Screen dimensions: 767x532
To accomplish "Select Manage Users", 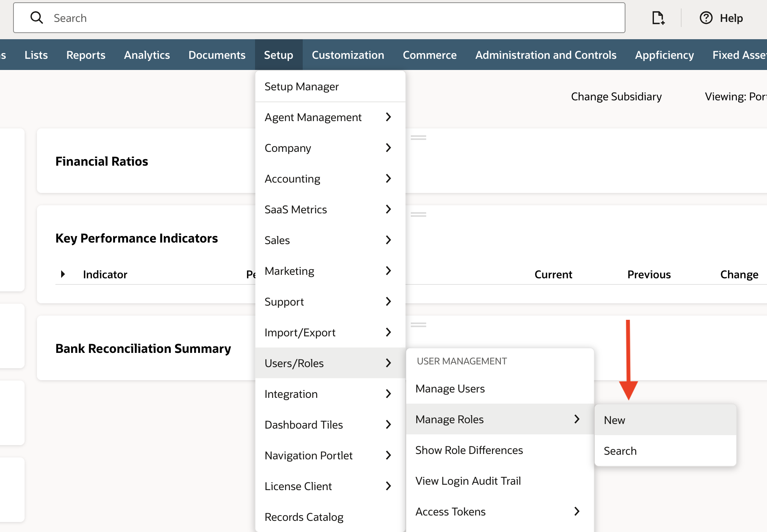I will (500, 389).
